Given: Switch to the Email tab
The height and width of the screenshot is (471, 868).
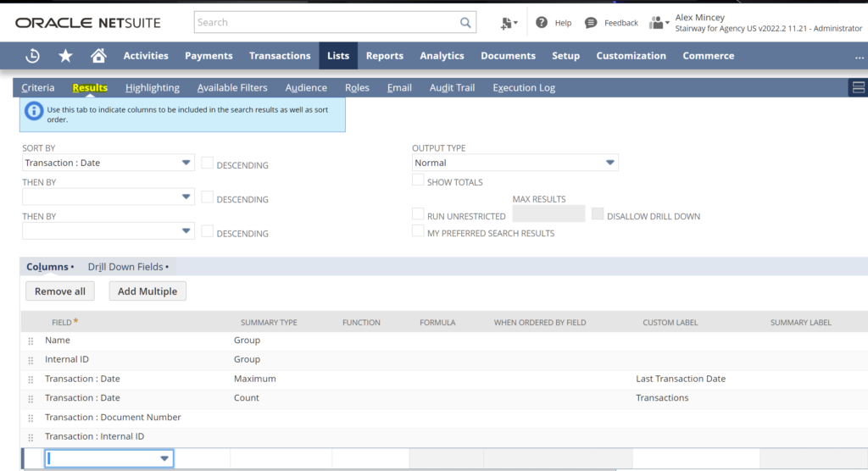Looking at the screenshot, I should click(399, 87).
